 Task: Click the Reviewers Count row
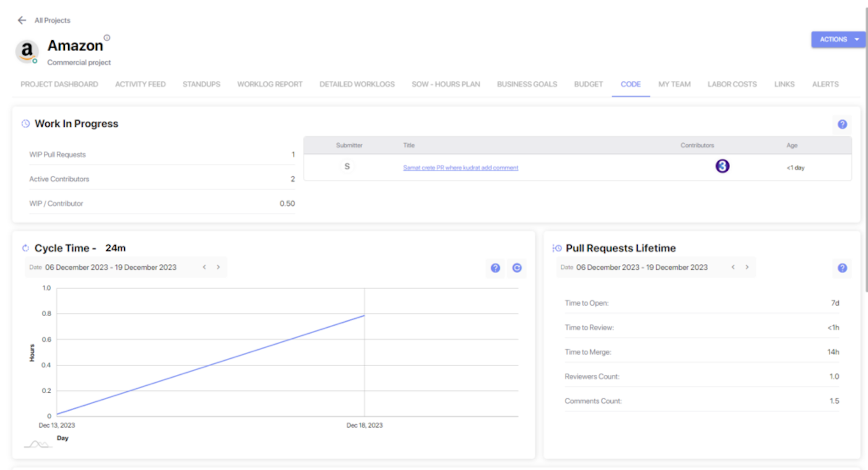pyautogui.click(x=702, y=377)
